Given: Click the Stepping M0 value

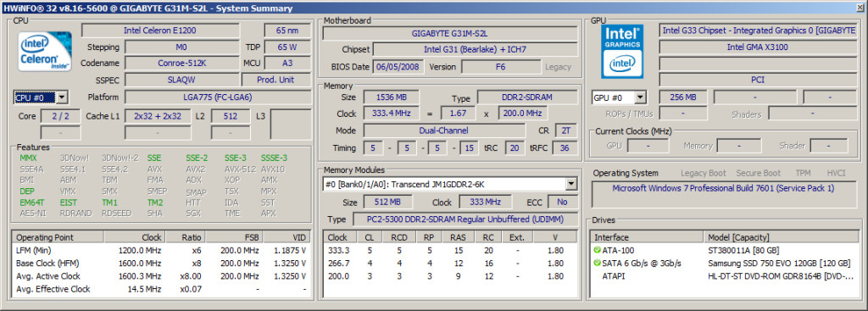Looking at the screenshot, I should coord(181,47).
